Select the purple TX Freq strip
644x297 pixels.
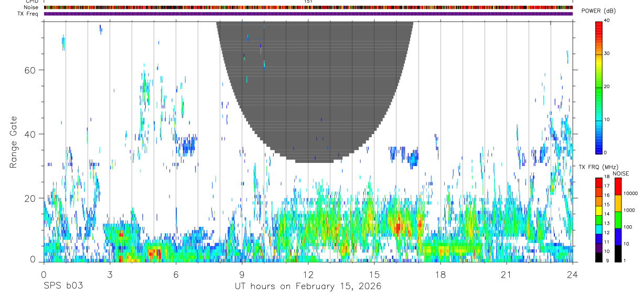point(308,14)
